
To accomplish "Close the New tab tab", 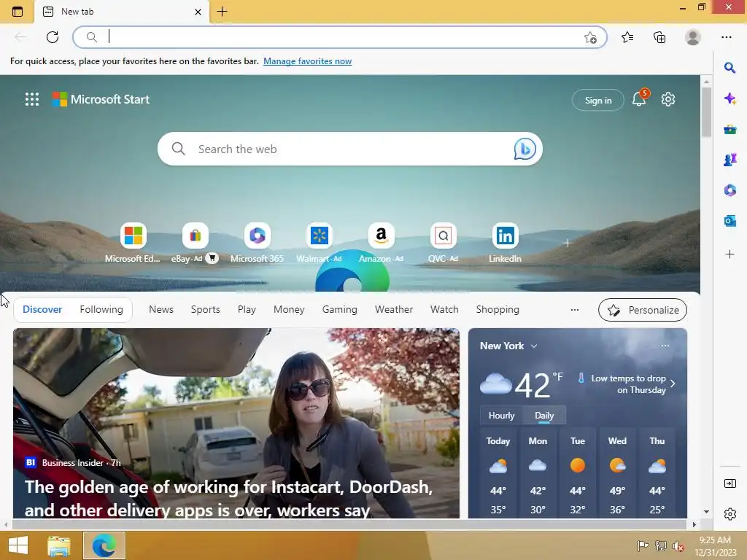I will 198,12.
